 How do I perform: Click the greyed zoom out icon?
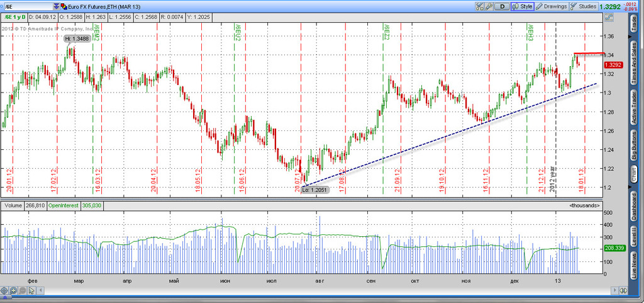pyautogui.click(x=23, y=290)
